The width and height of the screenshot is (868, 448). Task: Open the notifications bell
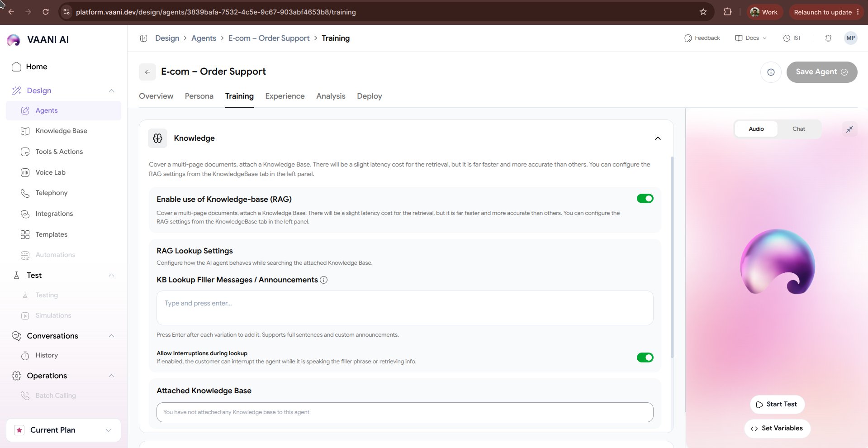click(x=828, y=38)
